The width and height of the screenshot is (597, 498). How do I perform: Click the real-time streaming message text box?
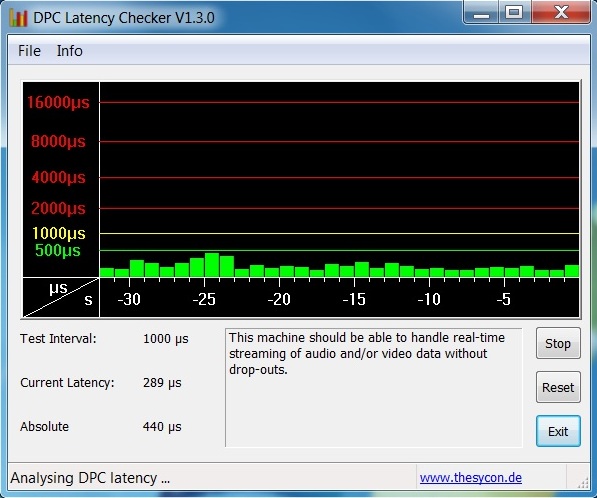[x=374, y=388]
